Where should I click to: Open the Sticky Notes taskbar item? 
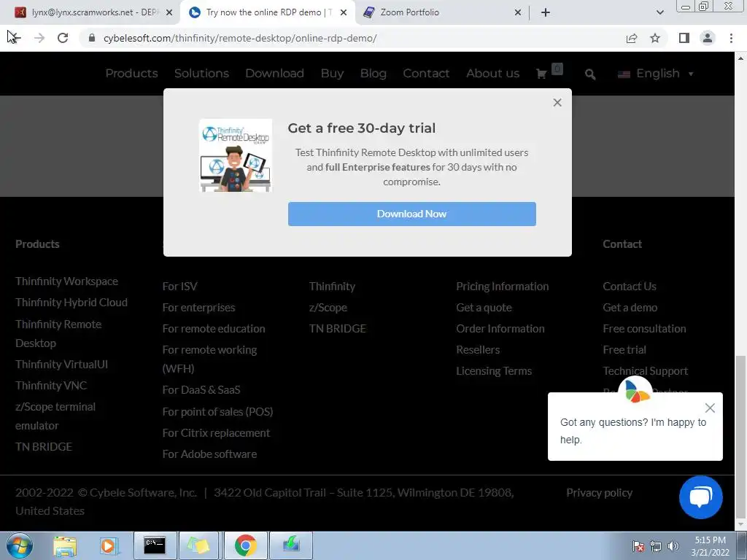pos(198,545)
